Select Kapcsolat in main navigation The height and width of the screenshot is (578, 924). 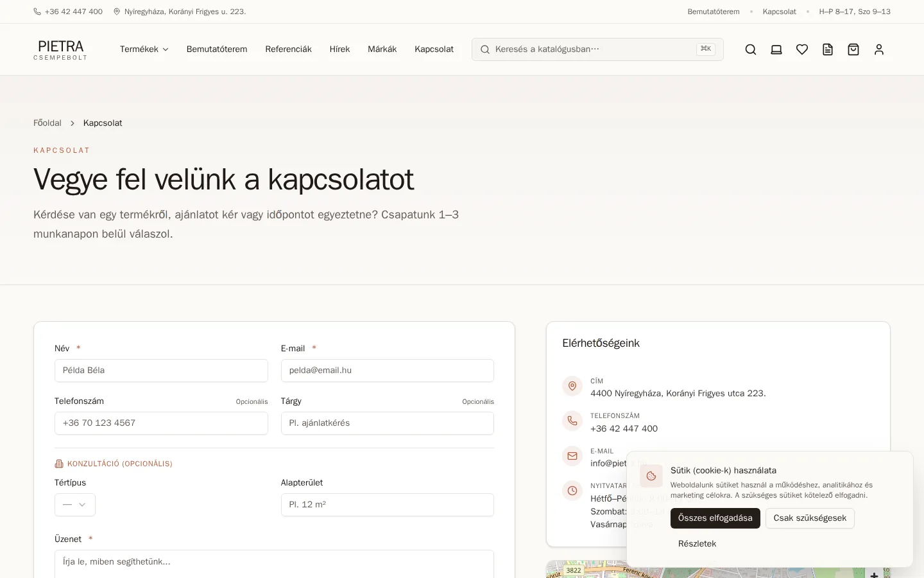(x=434, y=49)
